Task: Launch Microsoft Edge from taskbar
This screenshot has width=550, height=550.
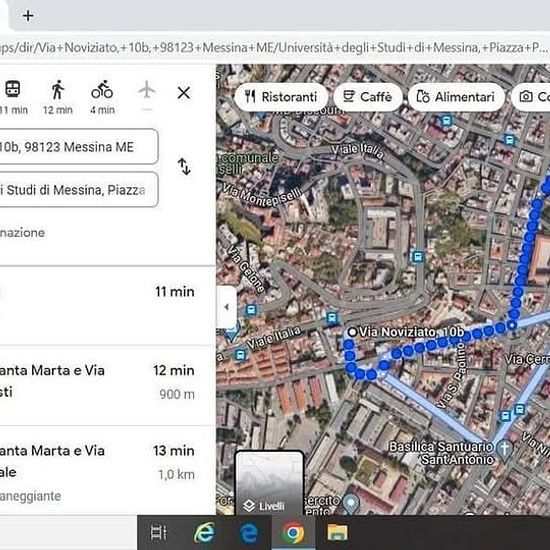Action: [x=249, y=532]
